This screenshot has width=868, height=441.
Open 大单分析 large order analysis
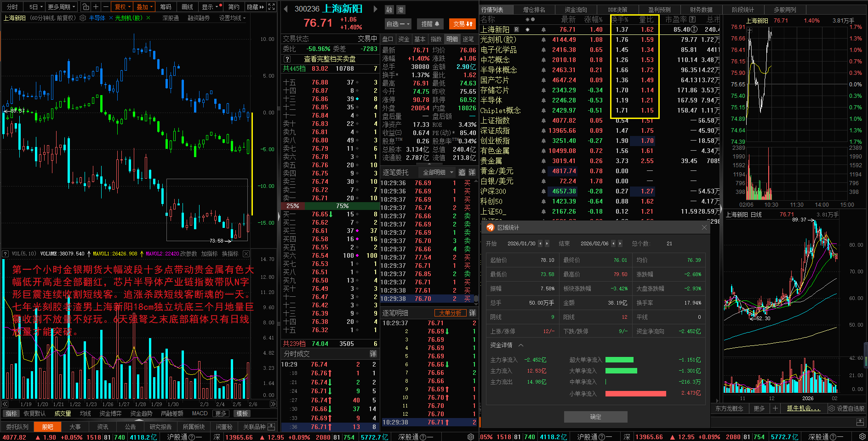450,313
